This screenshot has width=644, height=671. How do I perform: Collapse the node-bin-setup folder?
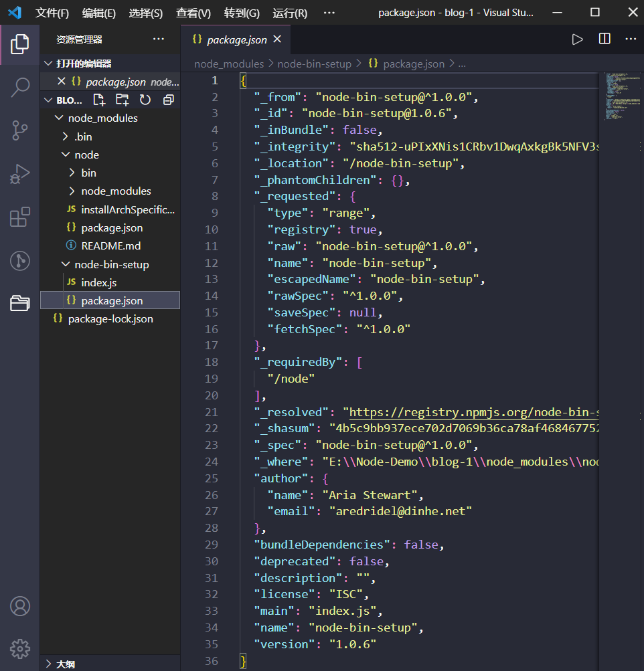tap(111, 264)
